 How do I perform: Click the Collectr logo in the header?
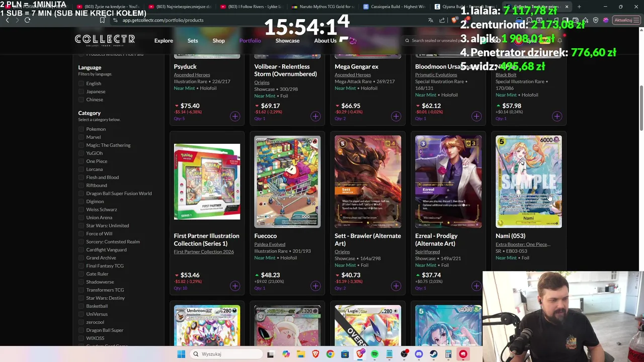[x=105, y=40]
